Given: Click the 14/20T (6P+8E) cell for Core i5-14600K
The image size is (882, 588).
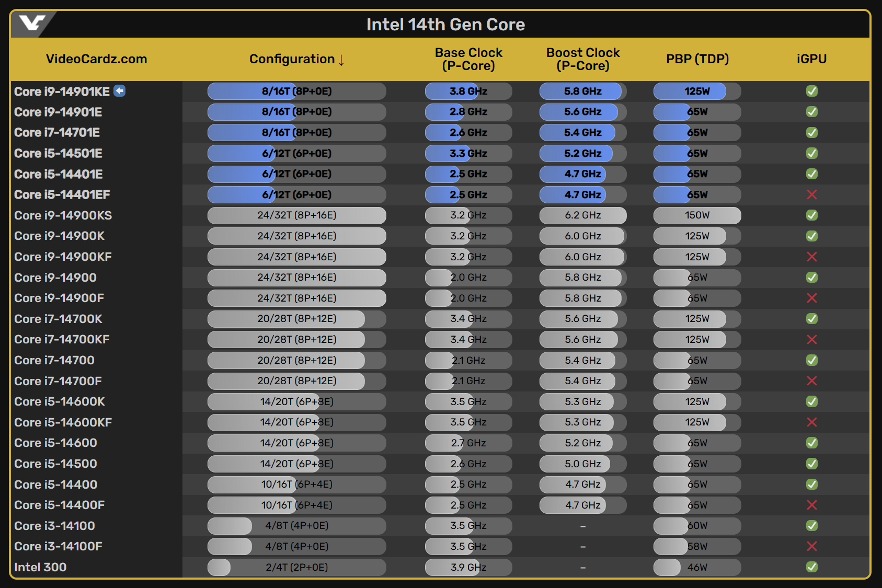Looking at the screenshot, I should click(297, 401).
